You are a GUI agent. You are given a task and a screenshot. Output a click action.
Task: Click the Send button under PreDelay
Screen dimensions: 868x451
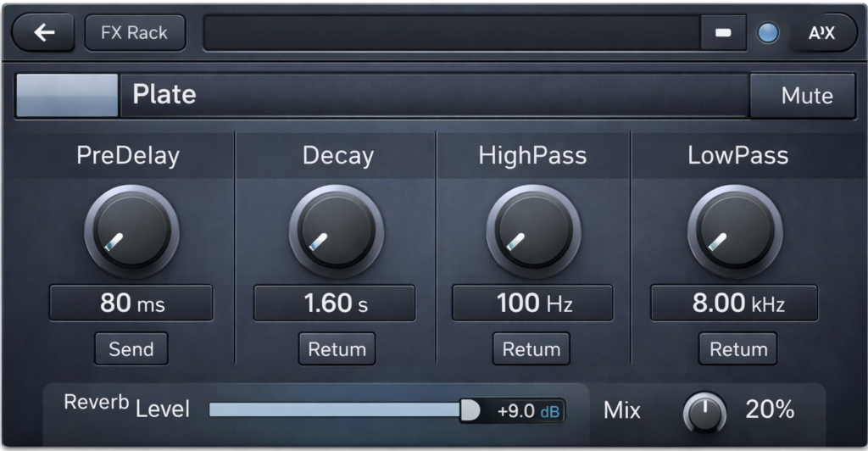tap(131, 348)
